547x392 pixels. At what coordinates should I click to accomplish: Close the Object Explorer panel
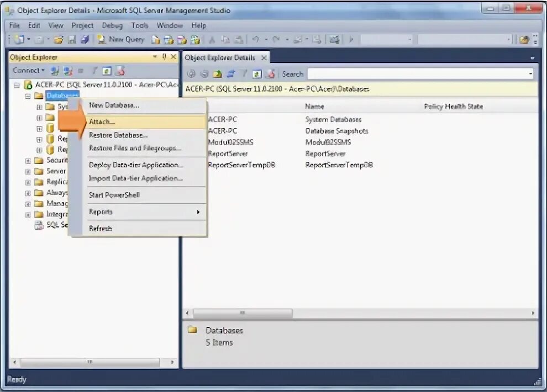click(173, 56)
